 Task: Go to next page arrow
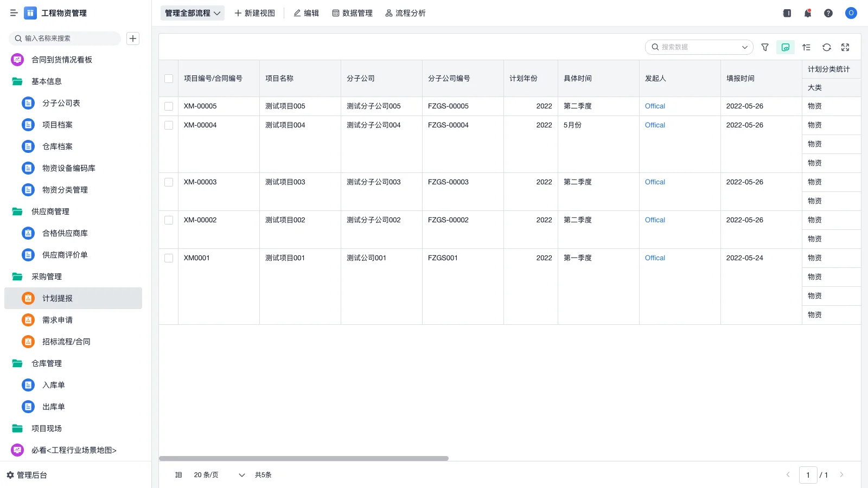(x=841, y=475)
